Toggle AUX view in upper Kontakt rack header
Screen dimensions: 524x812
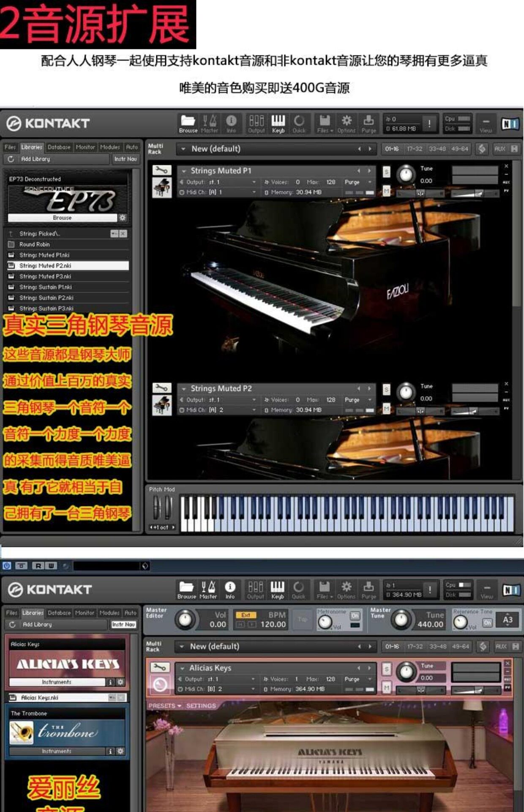coord(500,149)
